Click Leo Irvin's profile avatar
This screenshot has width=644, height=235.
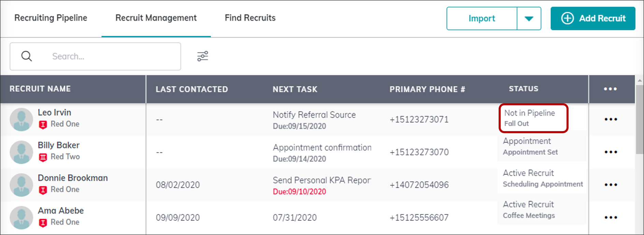(x=21, y=120)
